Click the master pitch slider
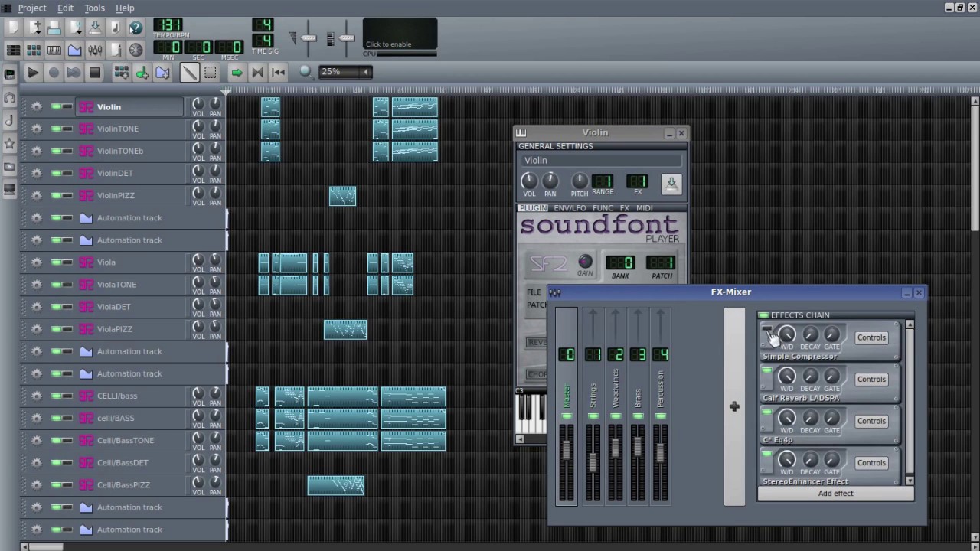Screen dimensions: 980x551 point(347,37)
